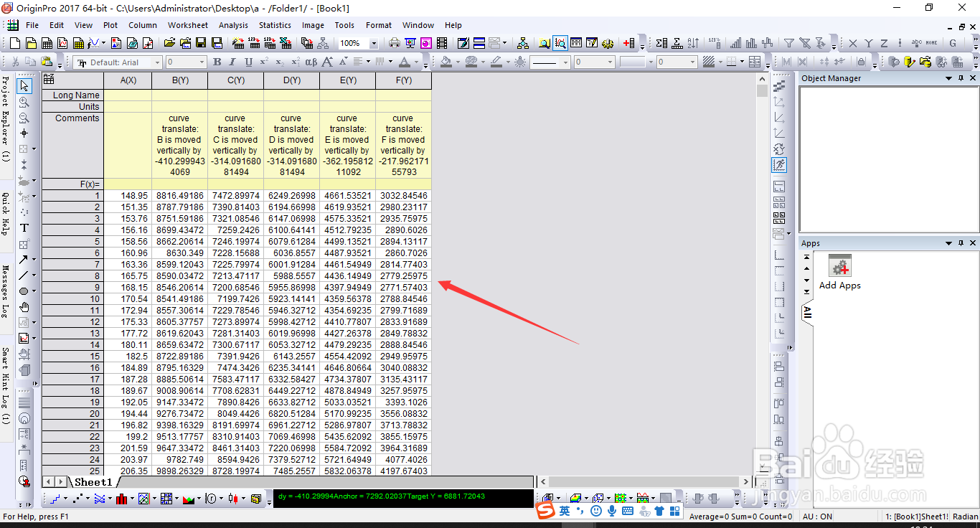Toggle Greek alpha-beta font
The width and height of the screenshot is (980, 528).
(311, 62)
